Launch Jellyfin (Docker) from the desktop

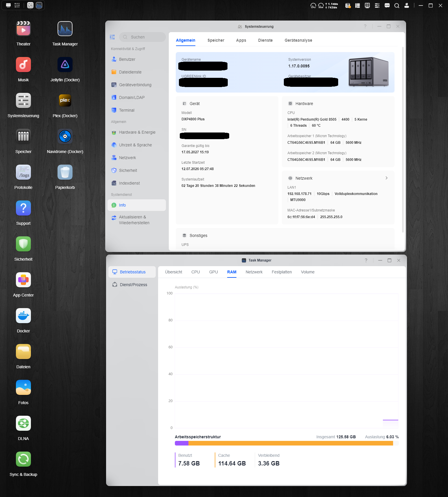coord(65,65)
